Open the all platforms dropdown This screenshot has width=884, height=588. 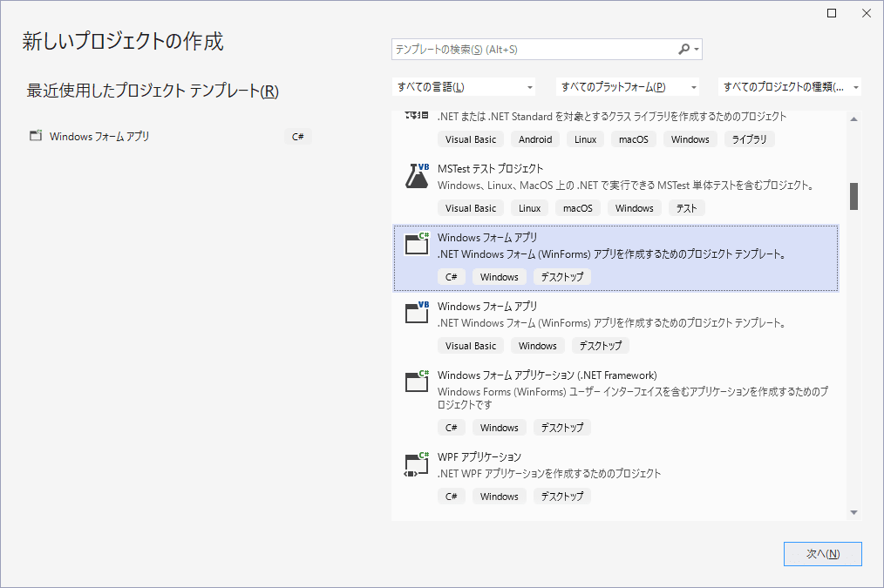tap(628, 87)
